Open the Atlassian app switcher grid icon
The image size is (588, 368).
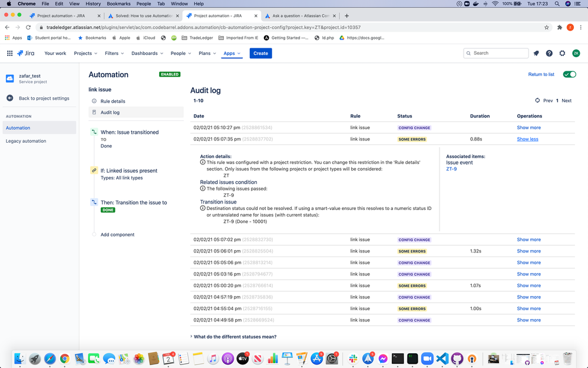point(9,53)
